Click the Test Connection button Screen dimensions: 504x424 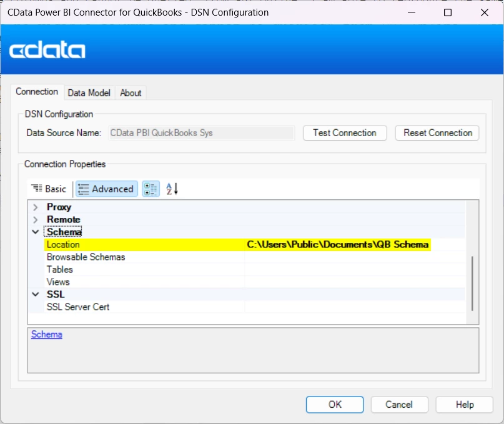point(345,133)
